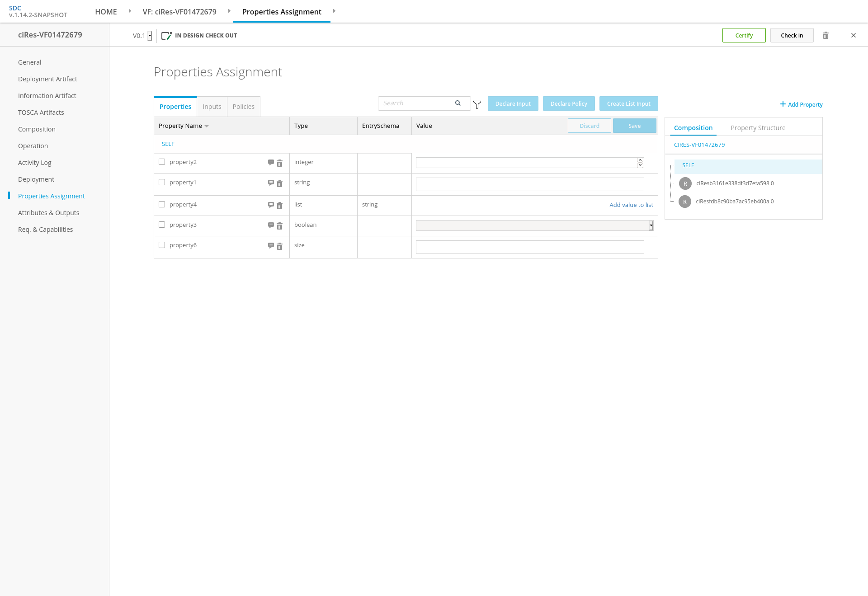Delete property4 using its trash icon
Image resolution: width=868 pixels, height=596 pixels.
click(279, 206)
